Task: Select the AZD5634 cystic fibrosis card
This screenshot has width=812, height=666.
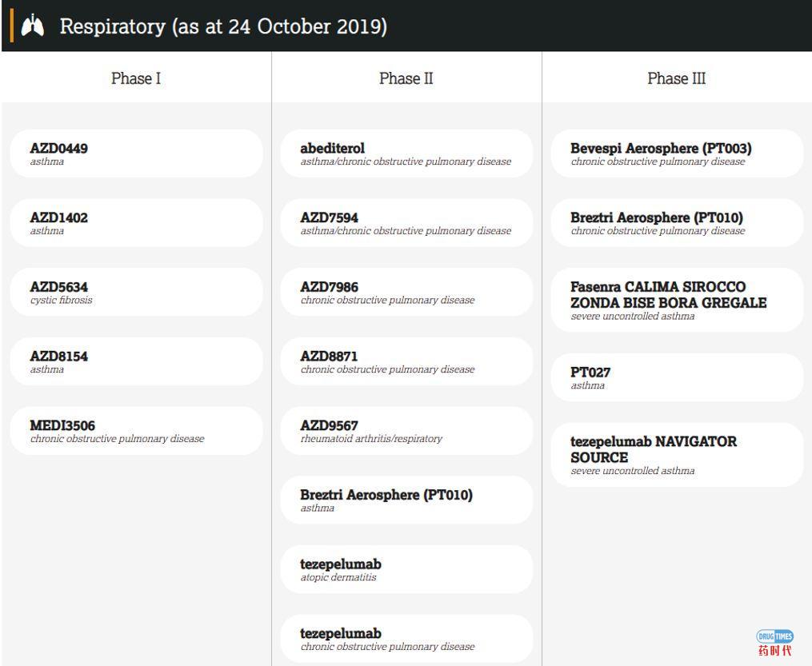Action: tap(136, 293)
